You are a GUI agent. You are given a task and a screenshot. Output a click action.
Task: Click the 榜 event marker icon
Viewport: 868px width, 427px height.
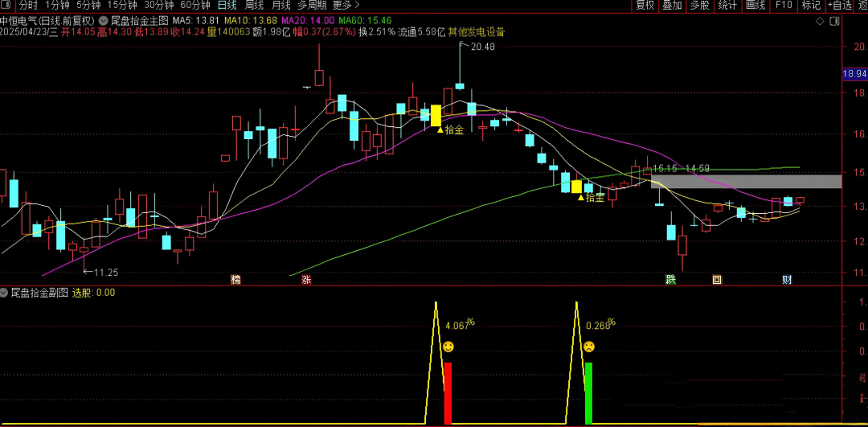(x=235, y=280)
